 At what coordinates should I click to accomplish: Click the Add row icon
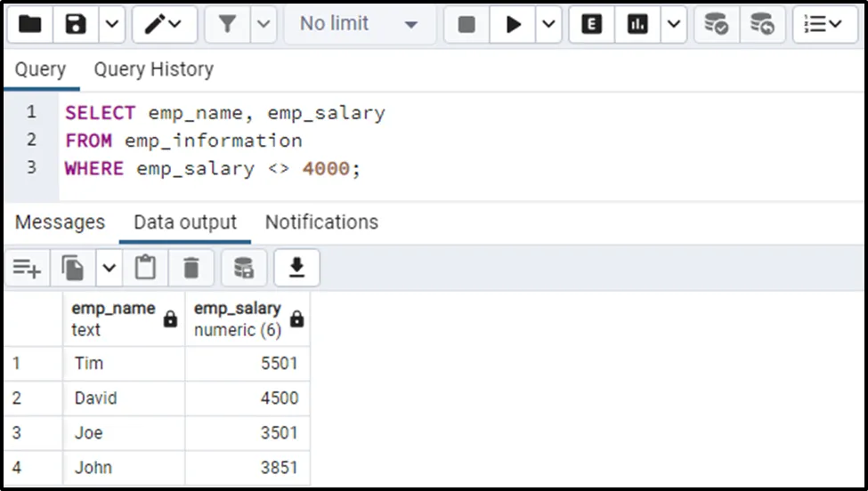[27, 268]
